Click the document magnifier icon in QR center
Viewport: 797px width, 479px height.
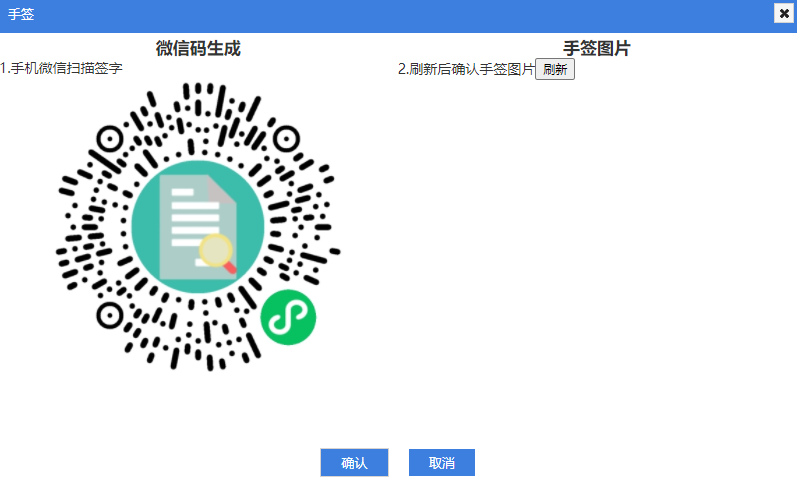(198, 227)
